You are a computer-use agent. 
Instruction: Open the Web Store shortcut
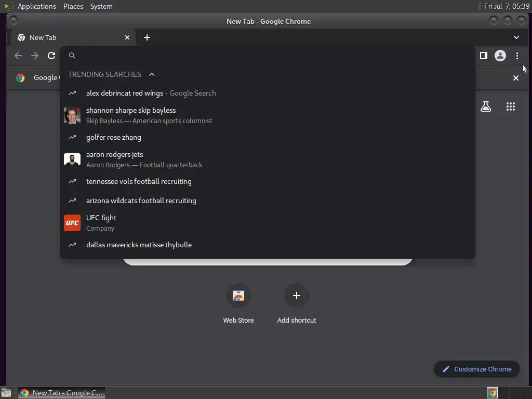[238, 303]
